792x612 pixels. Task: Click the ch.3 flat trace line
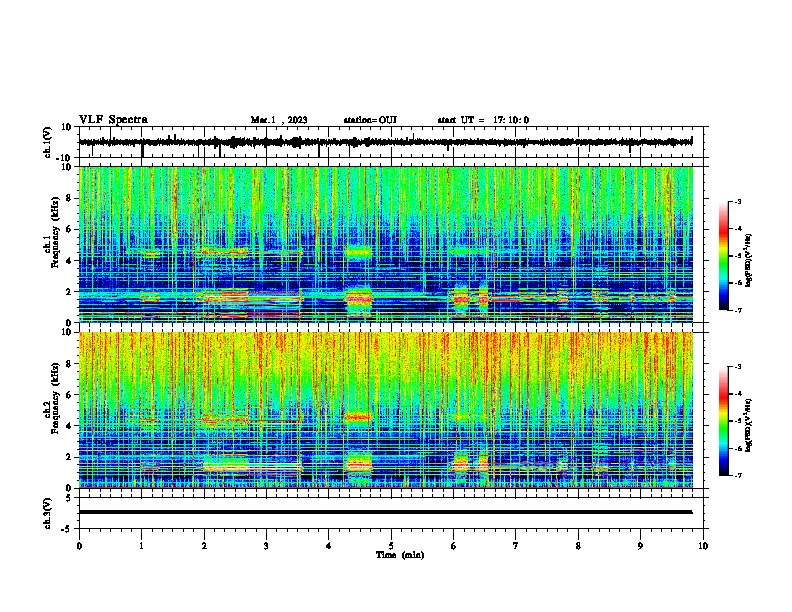coord(385,512)
